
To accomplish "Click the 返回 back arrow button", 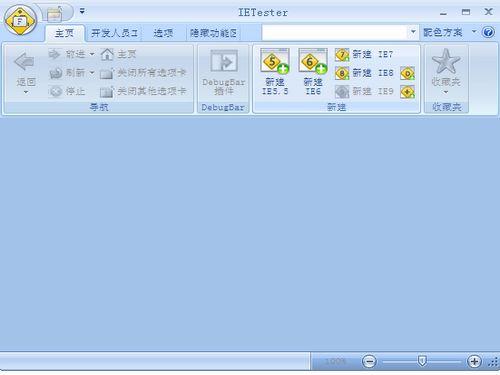I will click(x=26, y=69).
